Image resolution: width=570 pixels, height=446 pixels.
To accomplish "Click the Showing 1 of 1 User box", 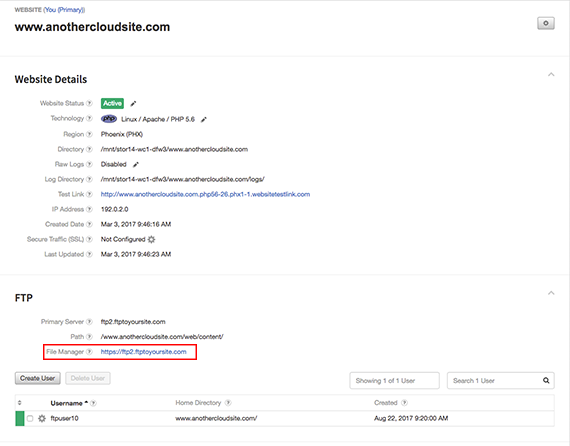I will [x=394, y=381].
